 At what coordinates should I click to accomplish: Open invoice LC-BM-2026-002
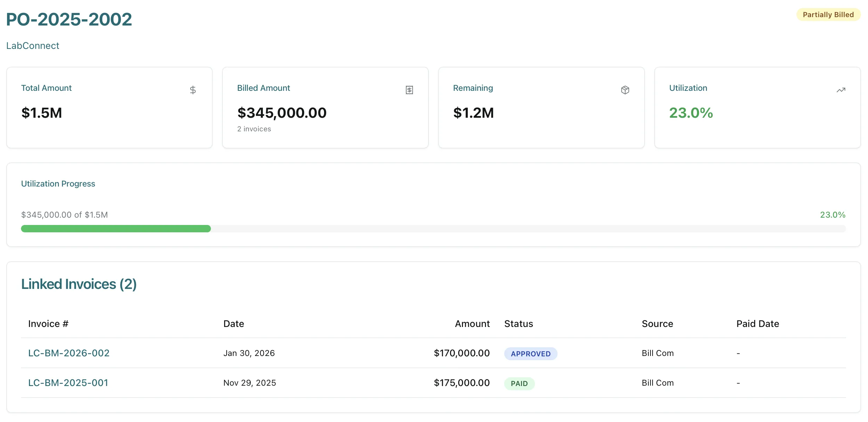tap(69, 353)
